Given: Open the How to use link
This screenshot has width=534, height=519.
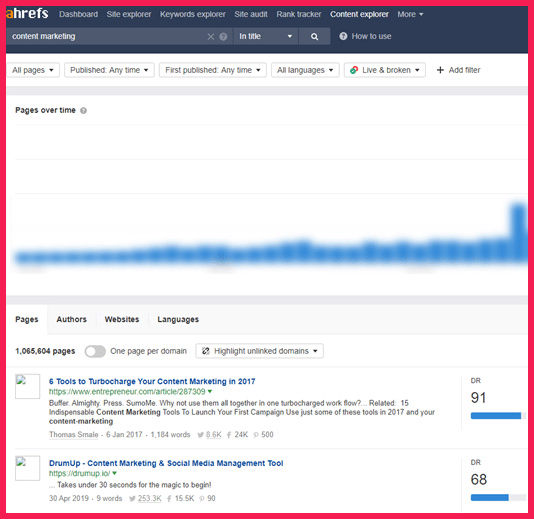Looking at the screenshot, I should coord(371,36).
